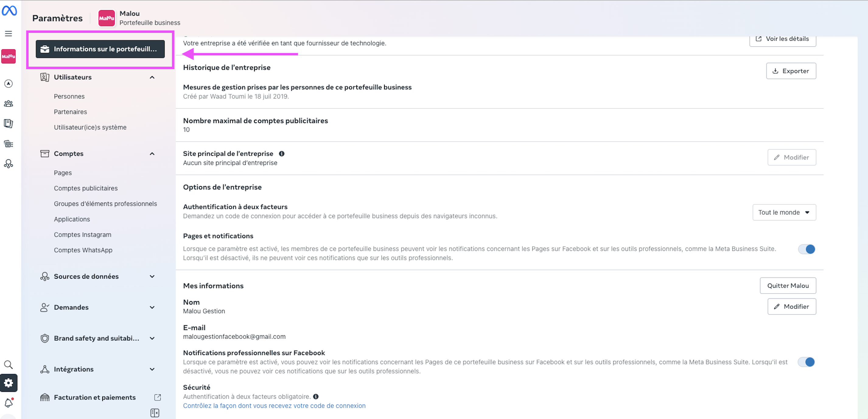
Task: Click the Malou Gestion name text
Action: 204,311
